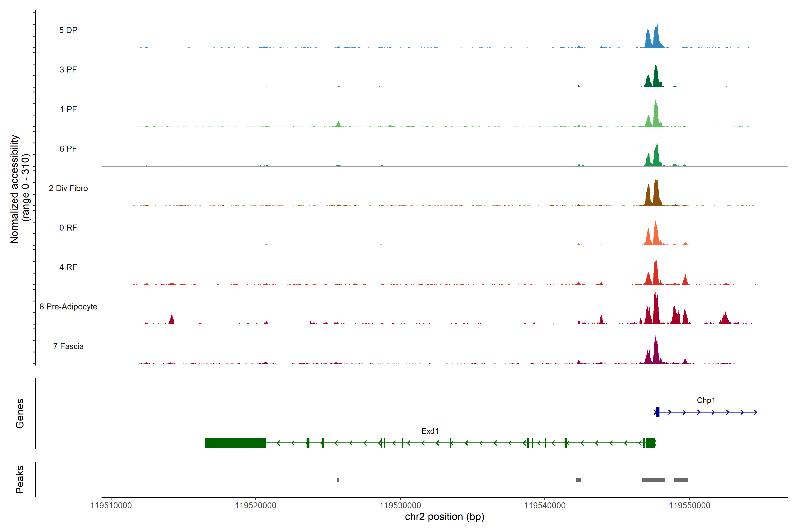Click the 2 Div Fibro track label
The width and height of the screenshot is (798, 532).
pos(68,188)
